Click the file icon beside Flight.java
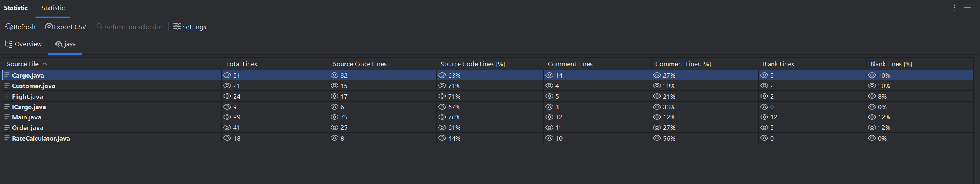 tap(7, 96)
